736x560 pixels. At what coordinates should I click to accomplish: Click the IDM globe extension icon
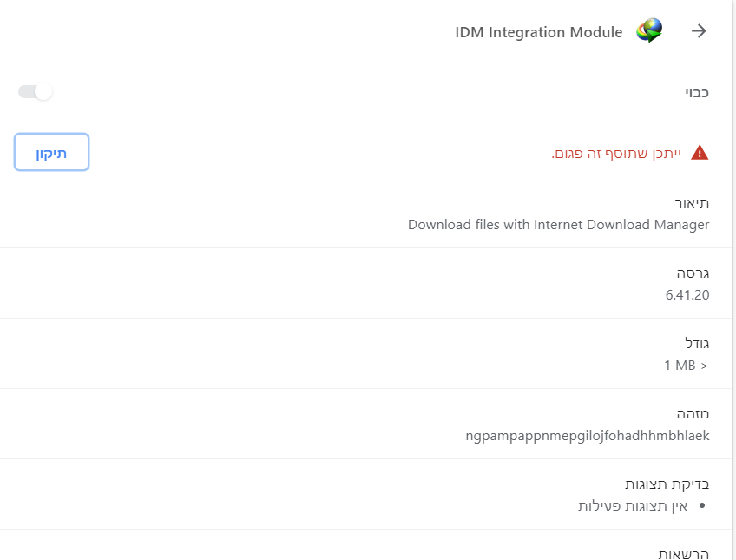click(x=649, y=31)
